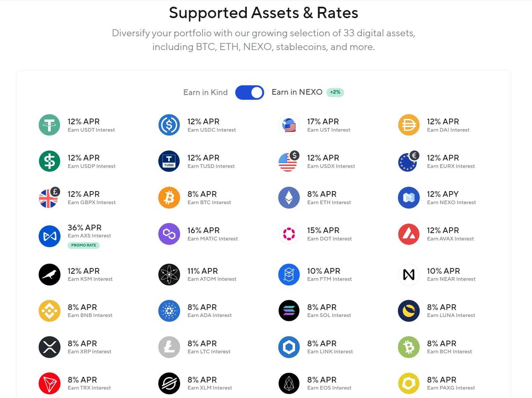The height and width of the screenshot is (398, 532).
Task: Click the Solana SOL icon
Action: pos(289,311)
